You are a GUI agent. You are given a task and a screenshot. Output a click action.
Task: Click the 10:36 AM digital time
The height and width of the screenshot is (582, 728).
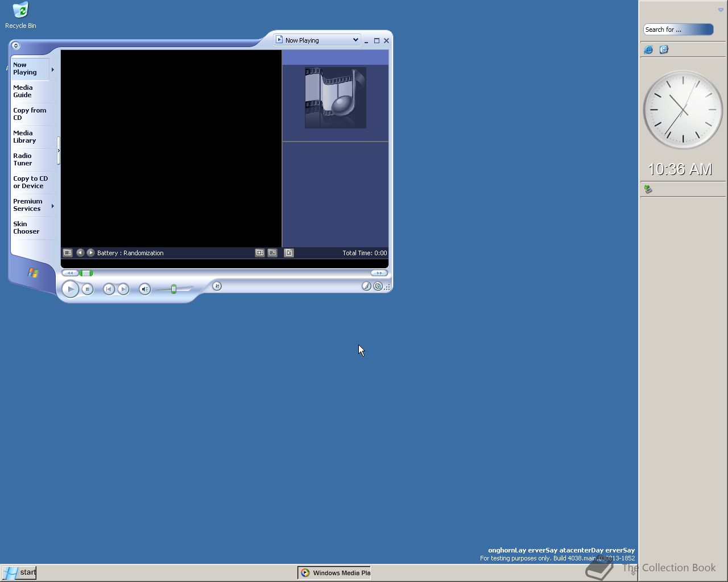tap(680, 169)
